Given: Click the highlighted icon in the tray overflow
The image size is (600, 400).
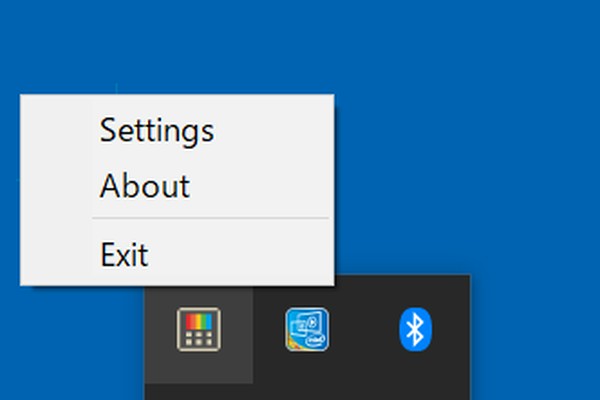Looking at the screenshot, I should pos(199,329).
